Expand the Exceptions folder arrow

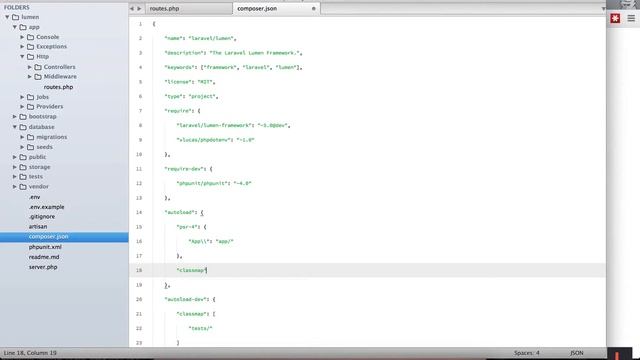click(x=22, y=47)
